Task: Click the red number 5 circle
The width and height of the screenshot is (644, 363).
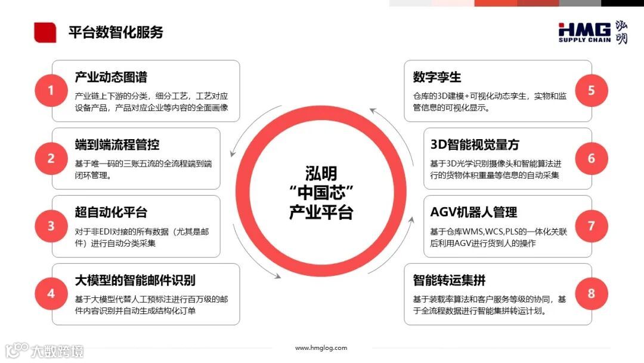Action: coord(592,90)
